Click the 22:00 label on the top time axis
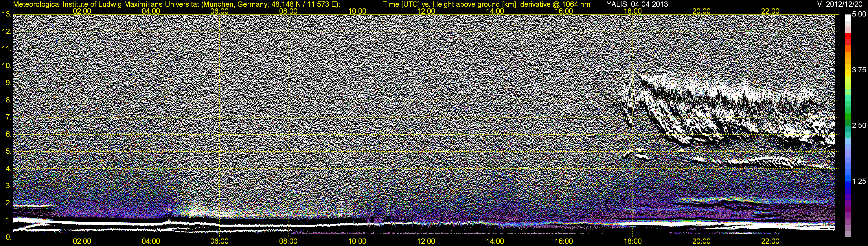Viewport: 868px width, 246px height. pyautogui.click(x=770, y=11)
